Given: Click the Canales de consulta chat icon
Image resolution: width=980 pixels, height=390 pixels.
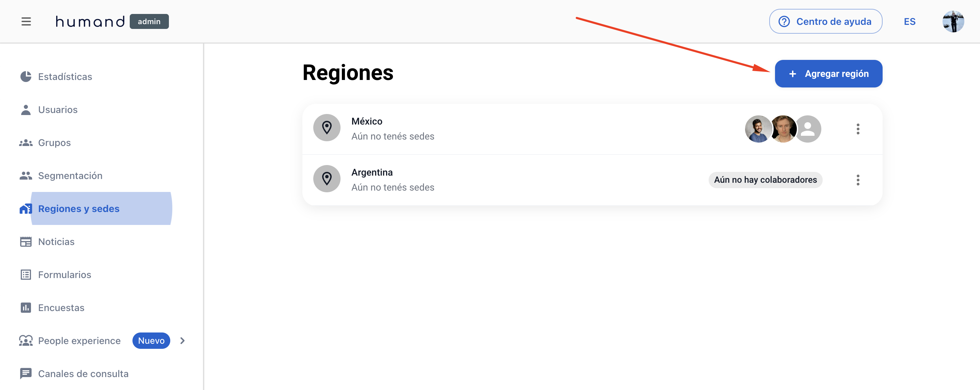Looking at the screenshot, I should 26,374.
